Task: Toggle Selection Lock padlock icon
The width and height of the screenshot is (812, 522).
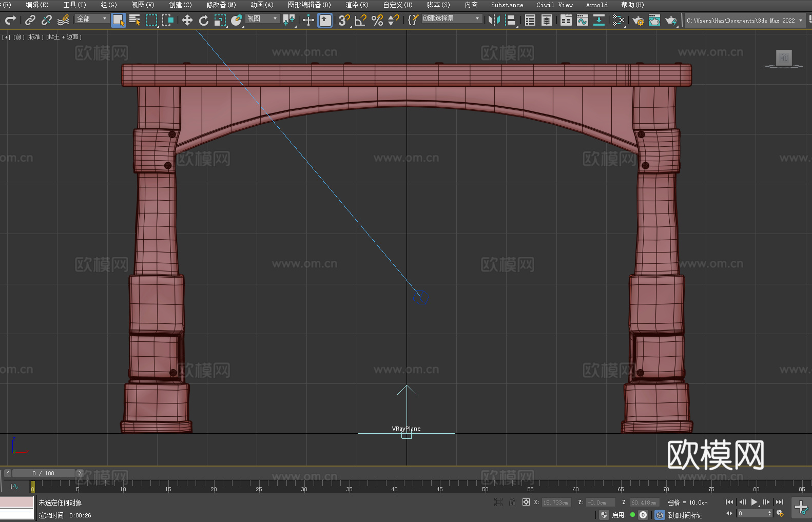Action: point(512,502)
